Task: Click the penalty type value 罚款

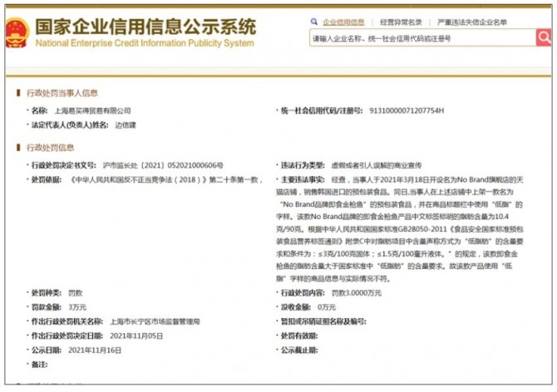Action: pyautogui.click(x=76, y=293)
